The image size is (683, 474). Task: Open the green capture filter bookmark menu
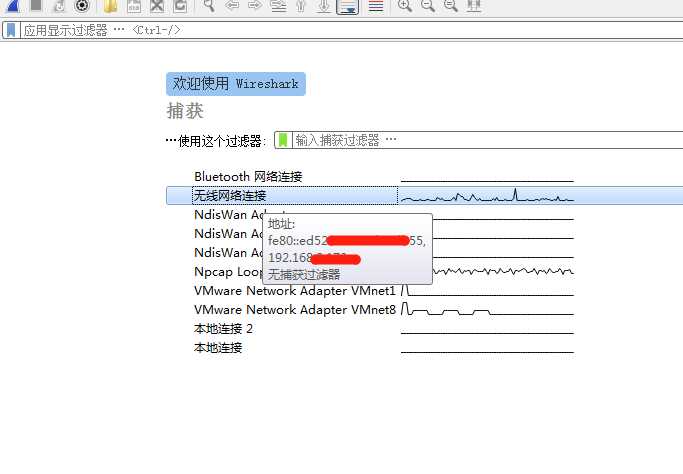click(283, 140)
